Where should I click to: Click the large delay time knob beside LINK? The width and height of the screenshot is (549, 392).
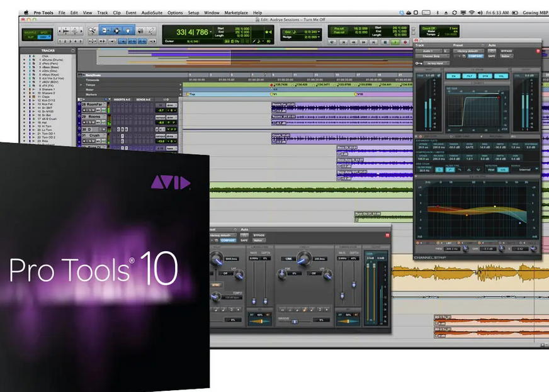(x=304, y=259)
